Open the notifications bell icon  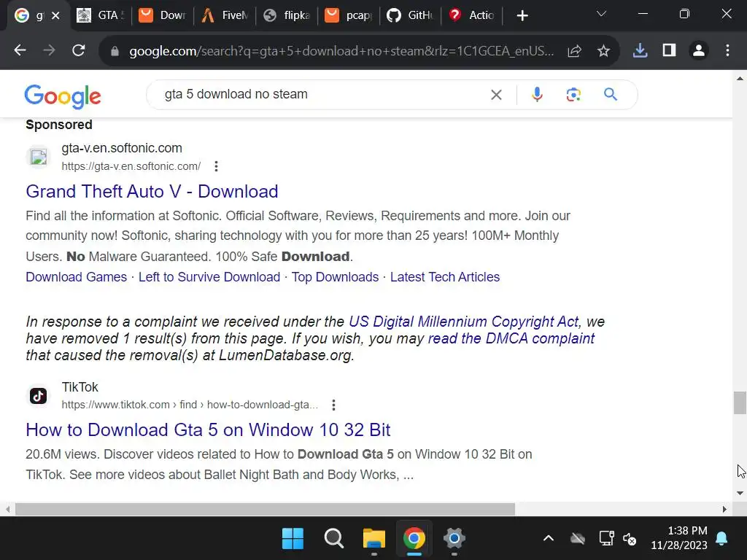[x=721, y=539]
